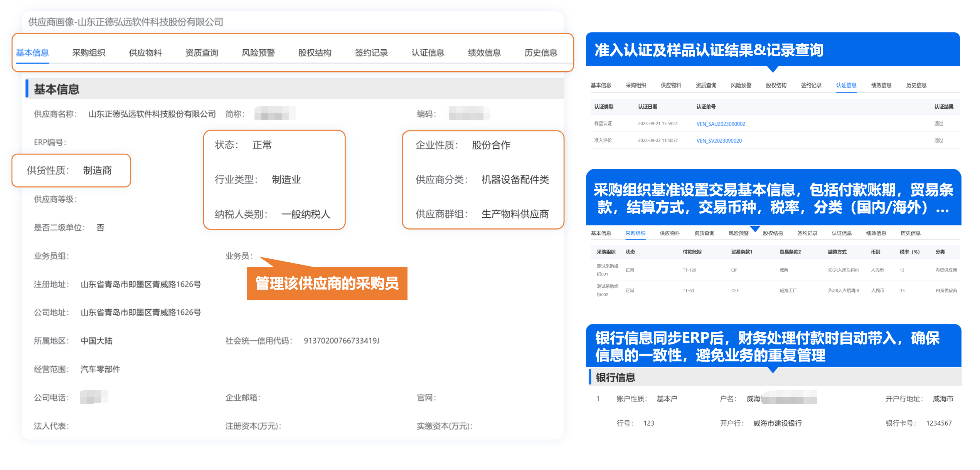Image resolution: width=980 pixels, height=470 pixels.
Task: Click 中国大陆 region value
Action: point(96,341)
